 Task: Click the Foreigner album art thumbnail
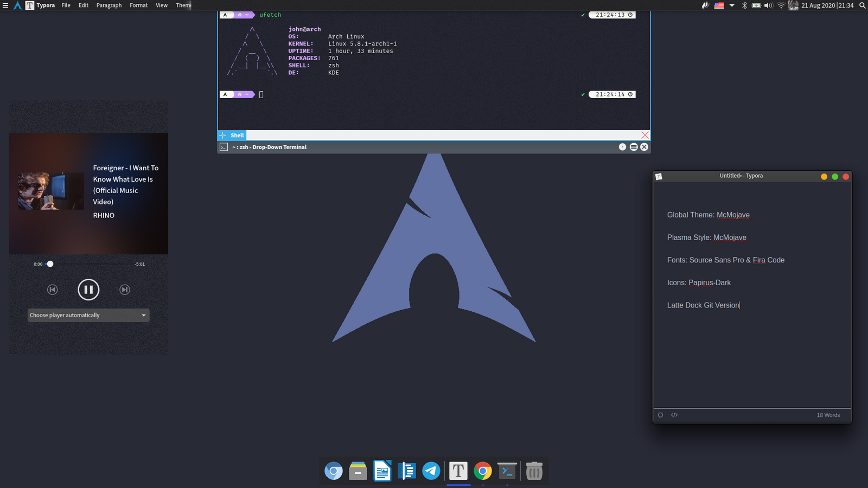coord(50,191)
